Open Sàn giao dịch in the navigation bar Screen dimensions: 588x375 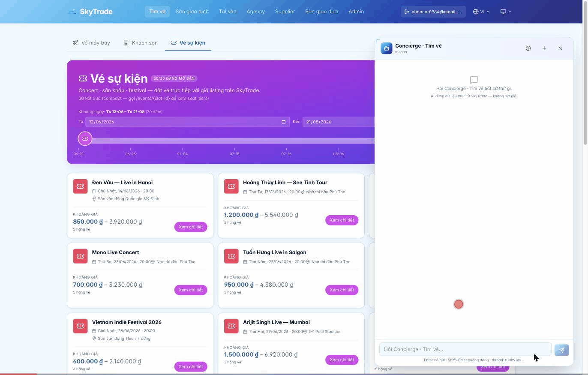tap(192, 12)
